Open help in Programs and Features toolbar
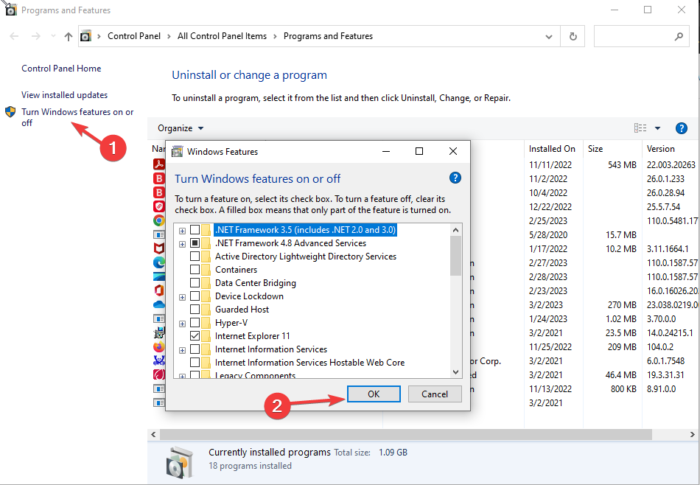Viewport: 700px width, 485px height. 681,128
